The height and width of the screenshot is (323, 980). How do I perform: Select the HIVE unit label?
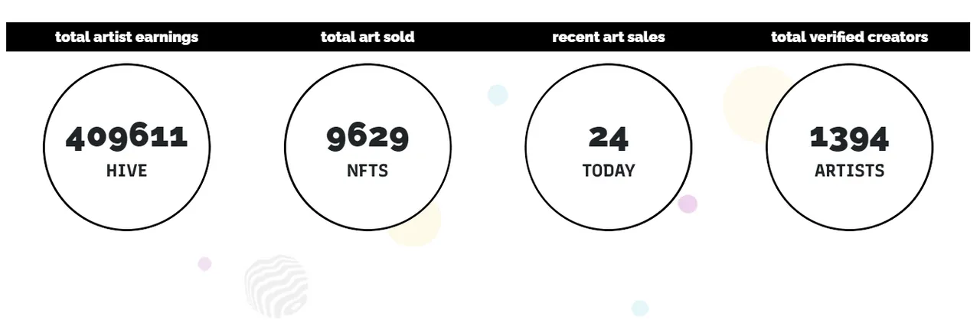pyautogui.click(x=126, y=171)
